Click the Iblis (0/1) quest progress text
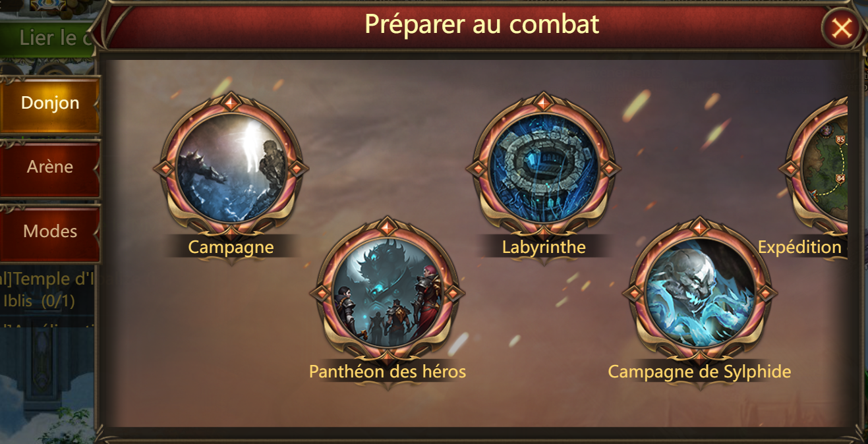Screen dimensions: 868x444 [x=39, y=302]
